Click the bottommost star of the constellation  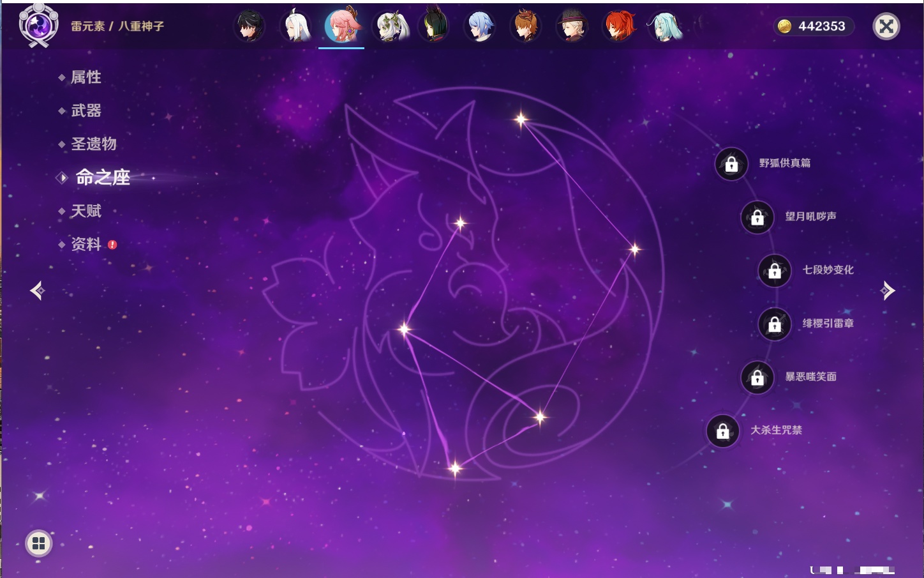pyautogui.click(x=455, y=469)
